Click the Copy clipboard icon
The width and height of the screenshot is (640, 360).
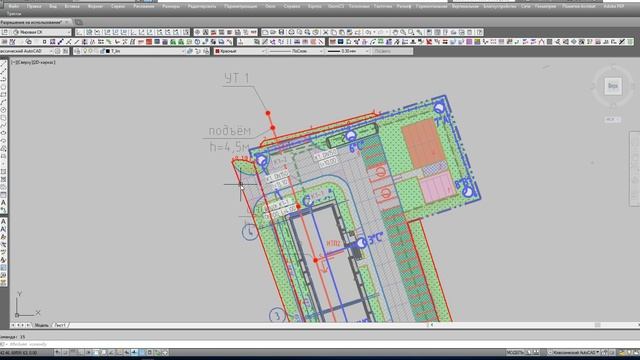[333, 32]
